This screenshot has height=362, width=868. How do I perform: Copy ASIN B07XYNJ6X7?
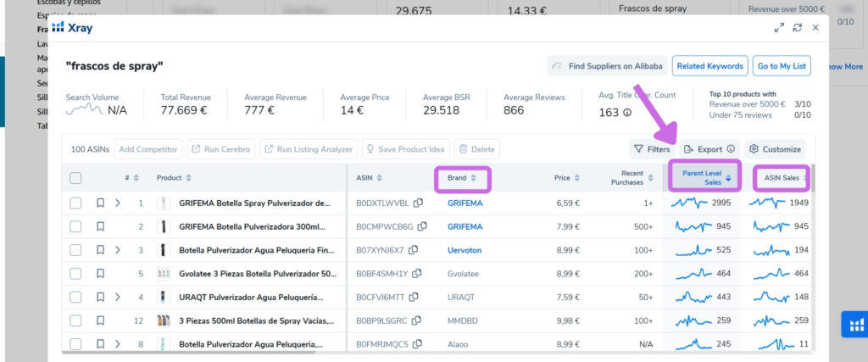pyautogui.click(x=413, y=249)
